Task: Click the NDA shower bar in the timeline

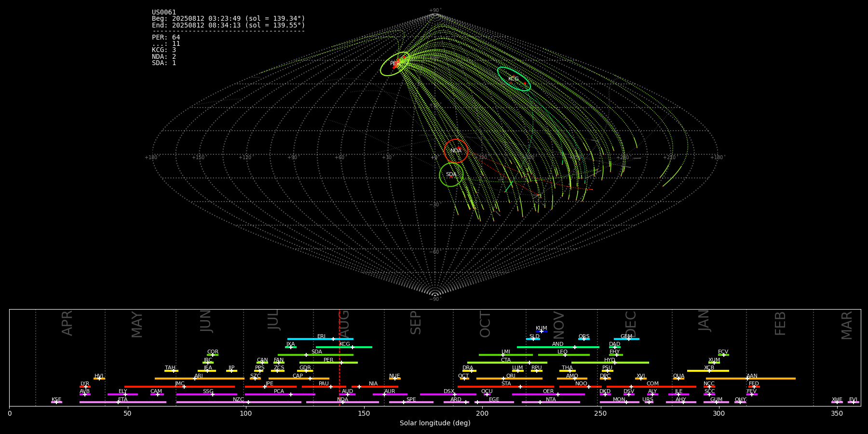Action: pos(342,402)
